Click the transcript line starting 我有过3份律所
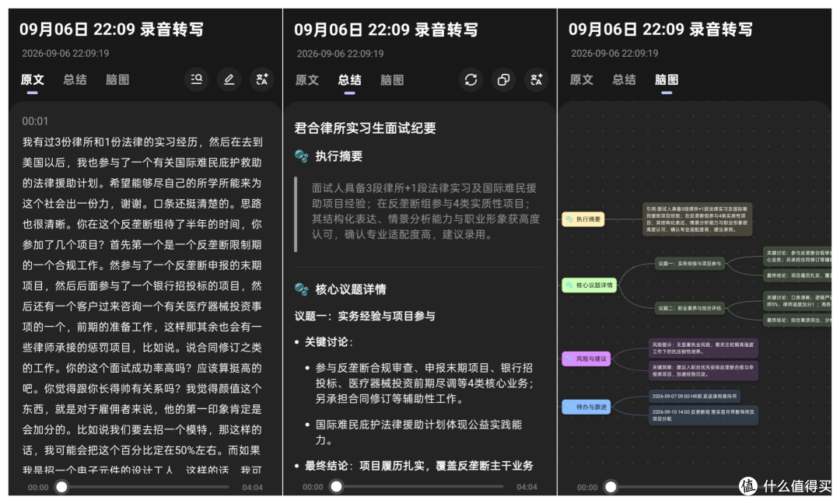 [142, 142]
